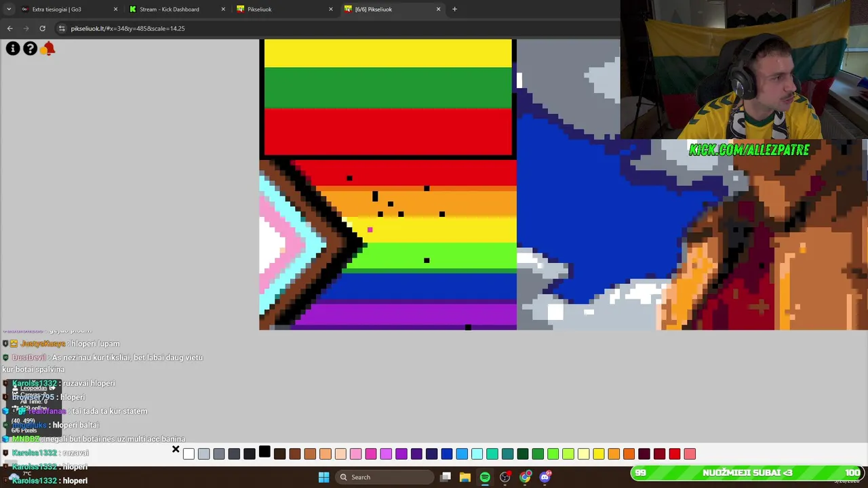Select the navy blue color swatch
Screen dimensions: 868x488
pos(431,453)
